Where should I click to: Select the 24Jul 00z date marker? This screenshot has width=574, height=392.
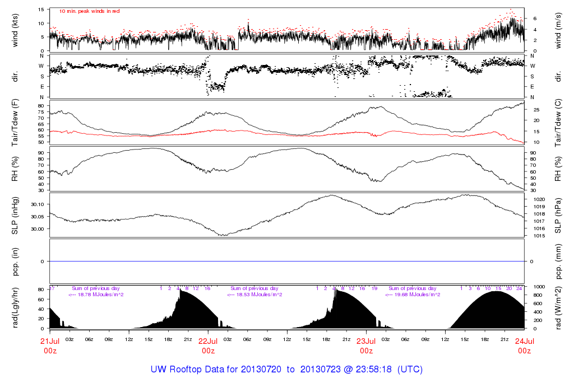click(524, 346)
